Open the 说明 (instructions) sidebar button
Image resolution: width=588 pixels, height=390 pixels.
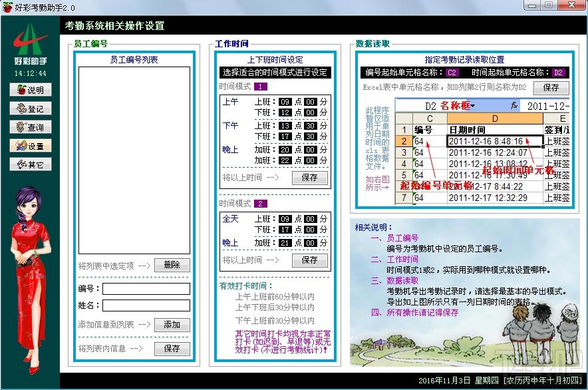pos(31,90)
